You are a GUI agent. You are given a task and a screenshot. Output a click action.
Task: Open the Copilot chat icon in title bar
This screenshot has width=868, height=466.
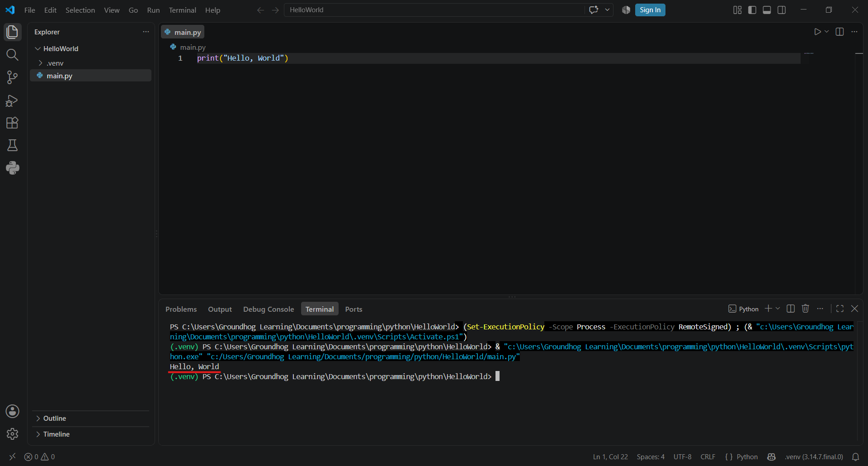(x=594, y=10)
